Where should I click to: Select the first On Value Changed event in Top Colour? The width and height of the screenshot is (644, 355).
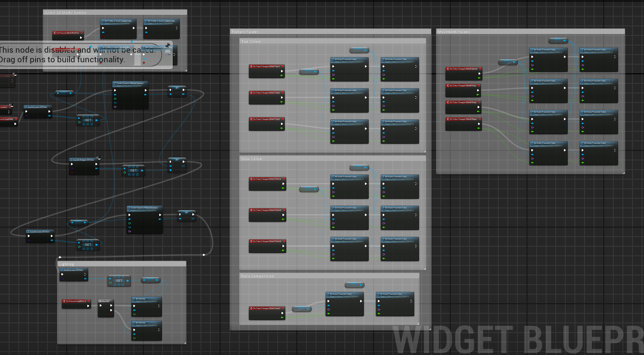click(x=267, y=70)
